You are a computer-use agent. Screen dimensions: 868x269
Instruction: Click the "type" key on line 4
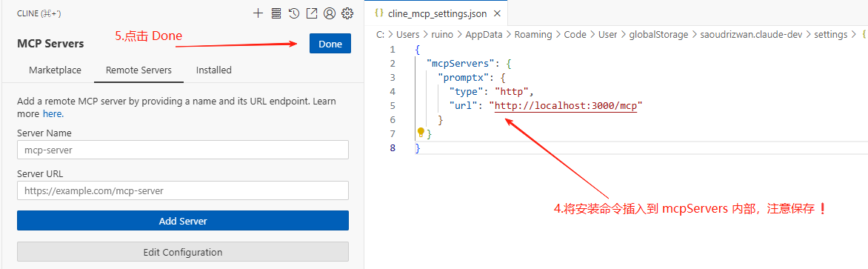pyautogui.click(x=465, y=91)
